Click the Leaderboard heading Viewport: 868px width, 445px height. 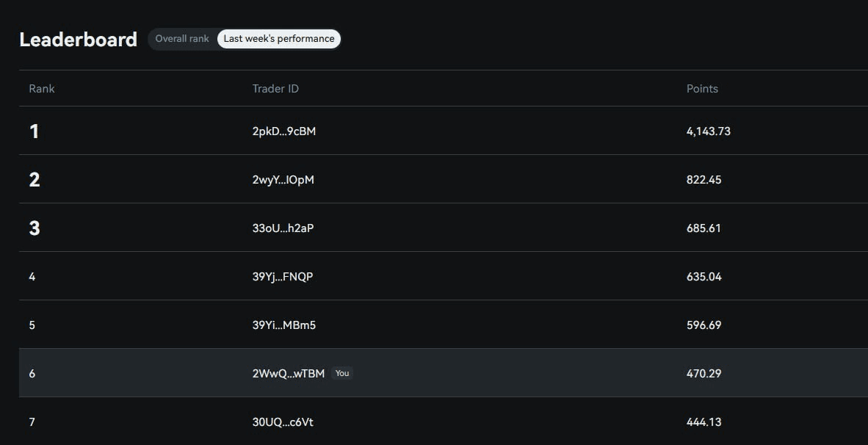click(x=78, y=40)
